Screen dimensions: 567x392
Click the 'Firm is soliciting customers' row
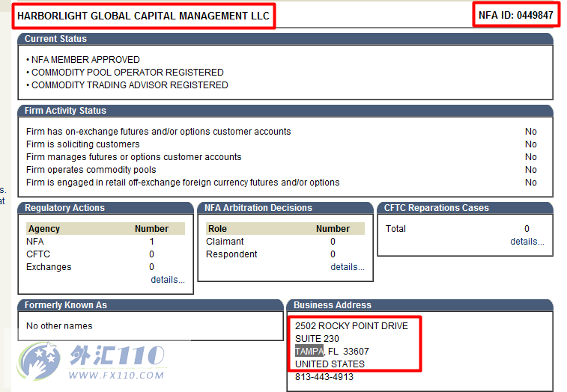(x=83, y=144)
